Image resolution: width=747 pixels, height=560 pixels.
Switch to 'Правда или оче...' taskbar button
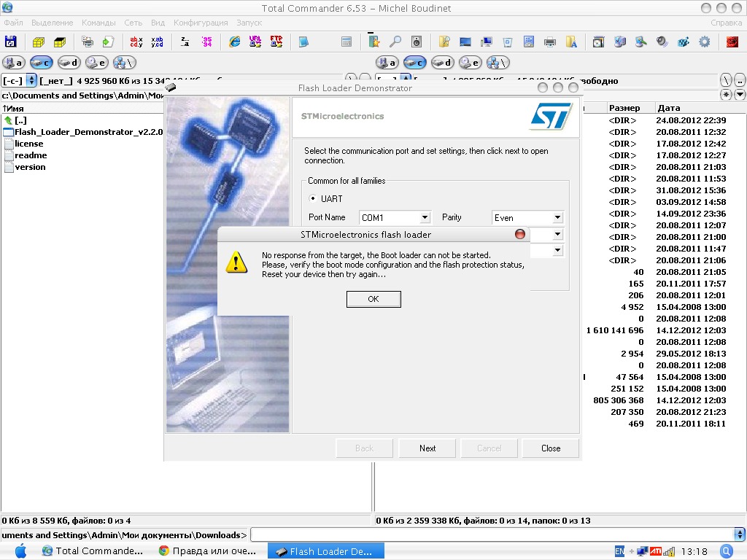pos(208,551)
